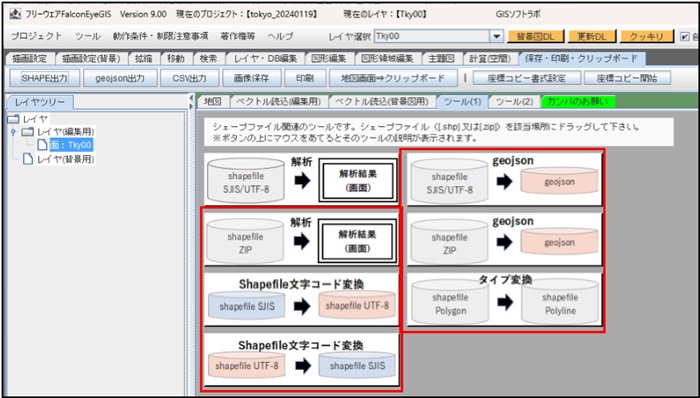
Task: Select the Polygon to Polyline type conversion tool
Action: coord(504,299)
